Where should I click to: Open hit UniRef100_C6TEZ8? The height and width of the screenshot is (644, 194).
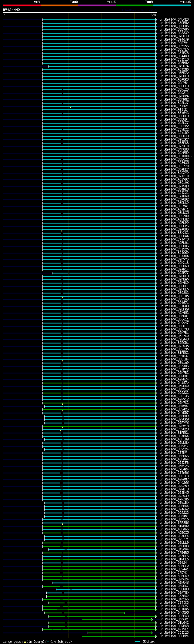click(x=174, y=53)
